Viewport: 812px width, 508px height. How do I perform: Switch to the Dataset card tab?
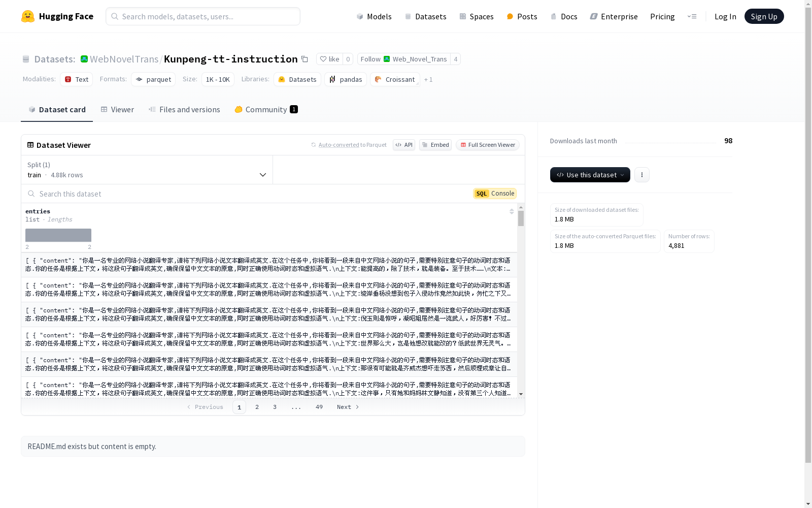(x=57, y=109)
